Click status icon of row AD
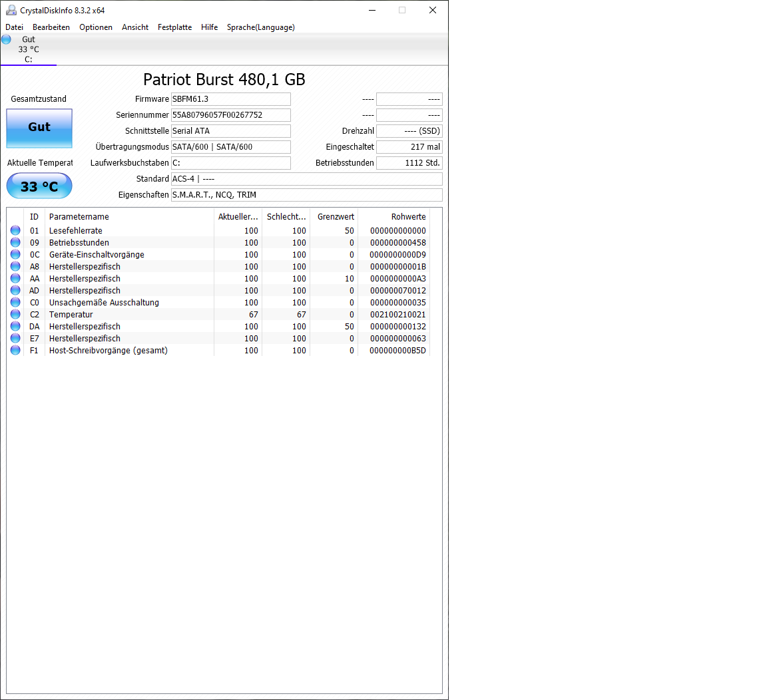This screenshot has width=767, height=700. point(16,290)
